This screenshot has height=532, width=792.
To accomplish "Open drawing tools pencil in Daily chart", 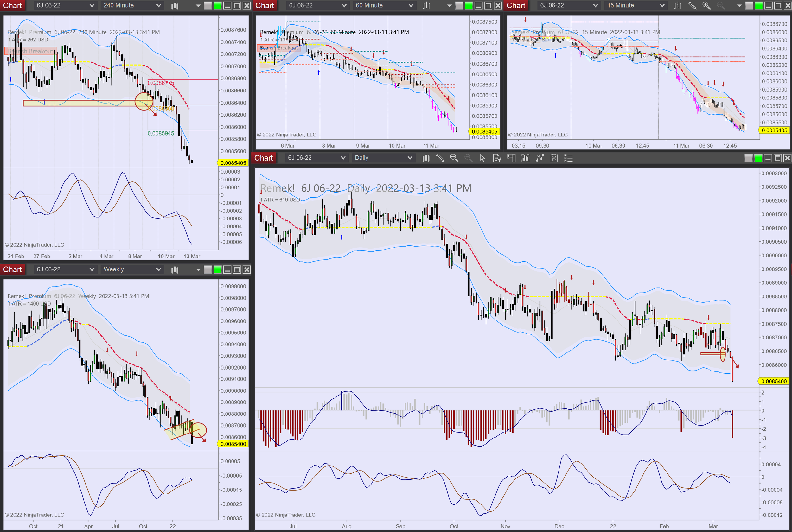I will 440,158.
